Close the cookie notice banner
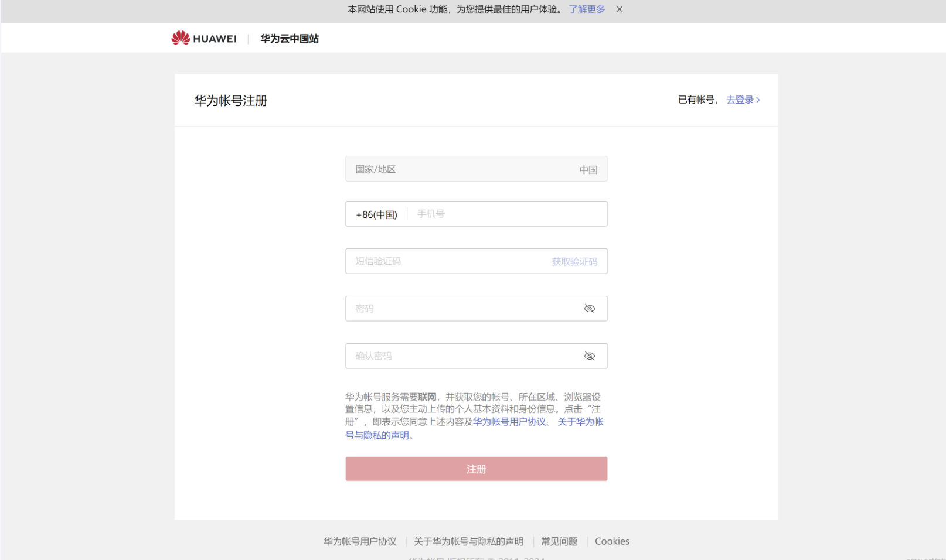Image resolution: width=946 pixels, height=560 pixels. 619,9
